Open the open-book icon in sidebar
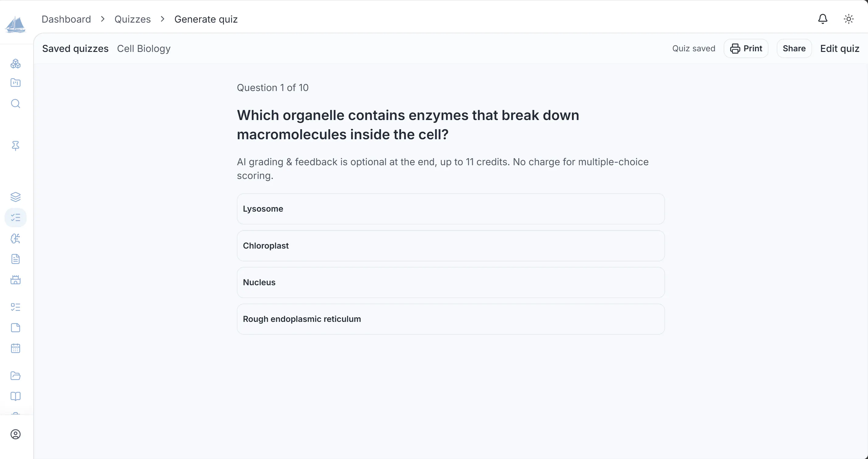This screenshot has height=459, width=868. tap(16, 396)
